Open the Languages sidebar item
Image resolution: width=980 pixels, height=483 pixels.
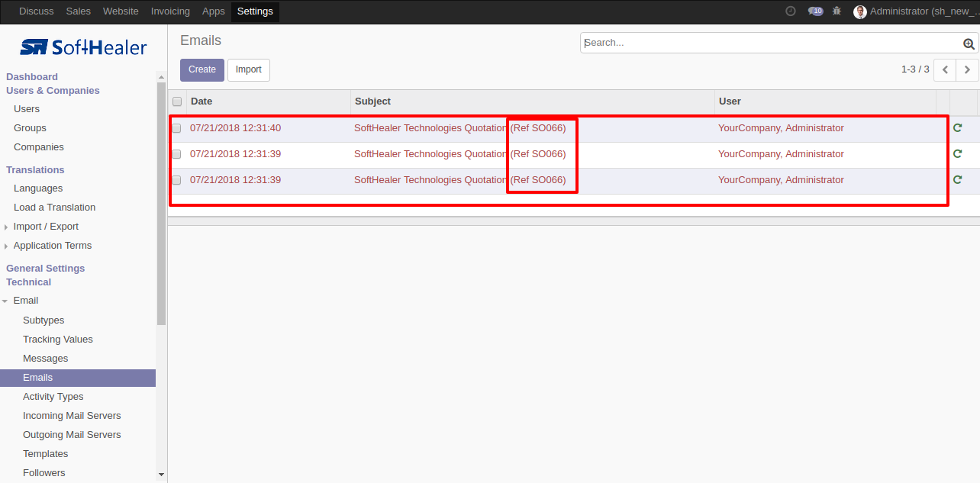[38, 188]
